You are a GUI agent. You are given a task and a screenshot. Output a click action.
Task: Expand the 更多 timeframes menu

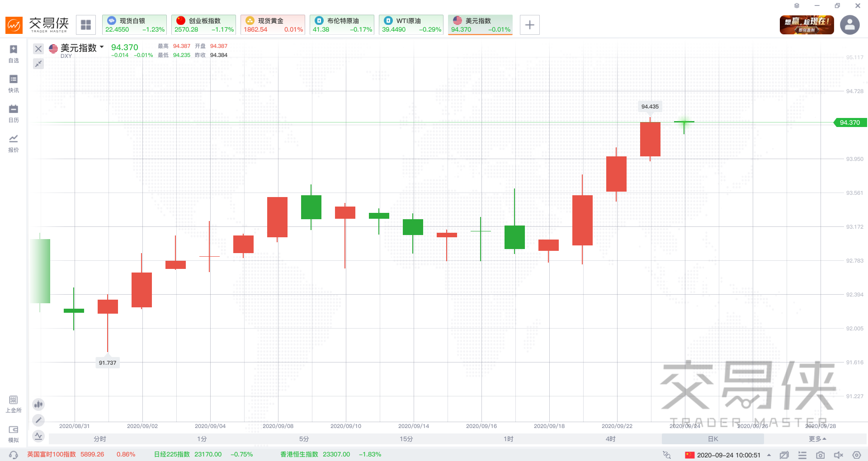coord(817,439)
